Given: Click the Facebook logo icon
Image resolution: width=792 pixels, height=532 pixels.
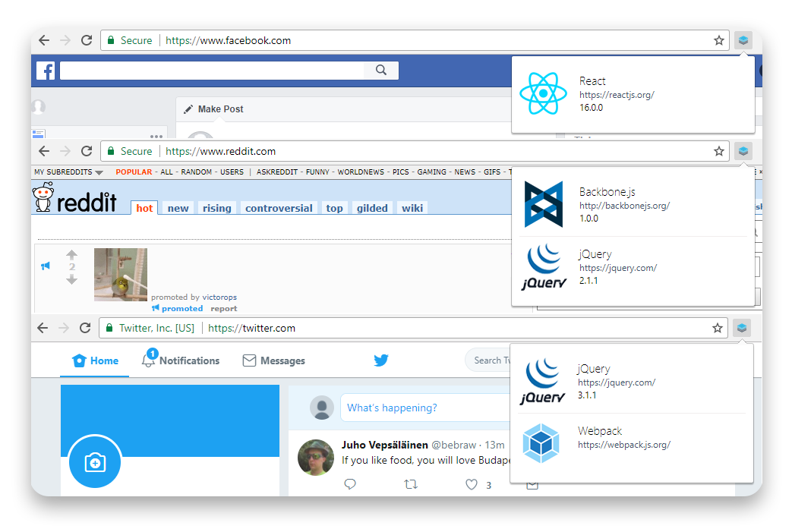Looking at the screenshot, I should pyautogui.click(x=46, y=71).
